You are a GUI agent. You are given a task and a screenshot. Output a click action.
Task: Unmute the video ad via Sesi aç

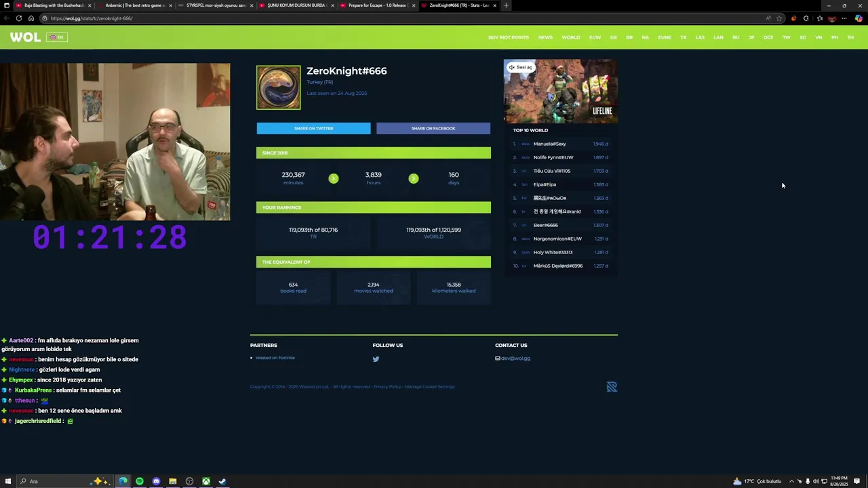click(521, 67)
